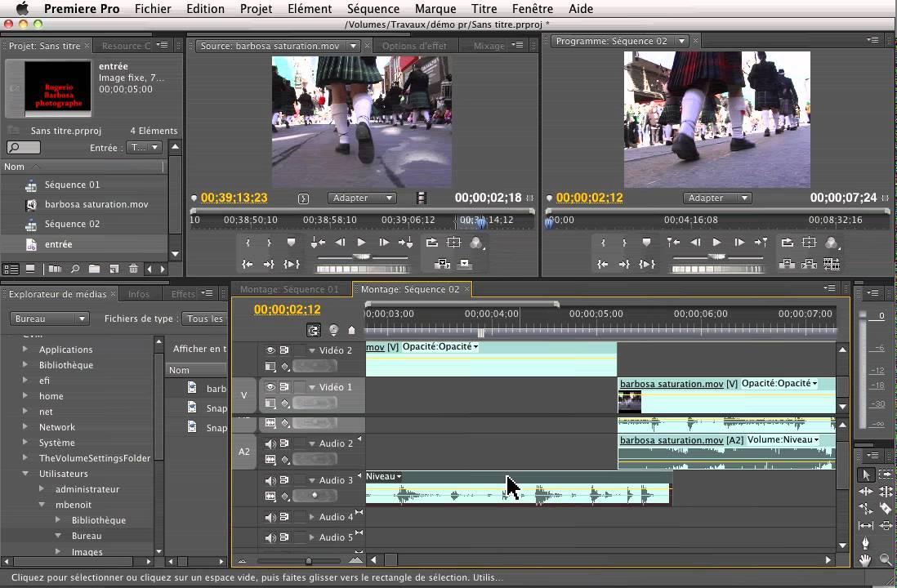Open the Séquence menu
Image resolution: width=897 pixels, height=588 pixels.
pyautogui.click(x=373, y=9)
